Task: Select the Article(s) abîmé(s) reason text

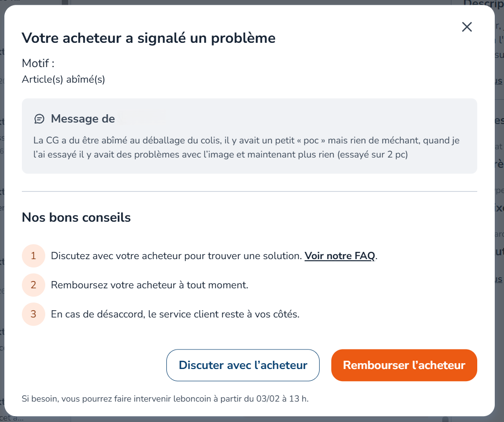Action: tap(63, 79)
